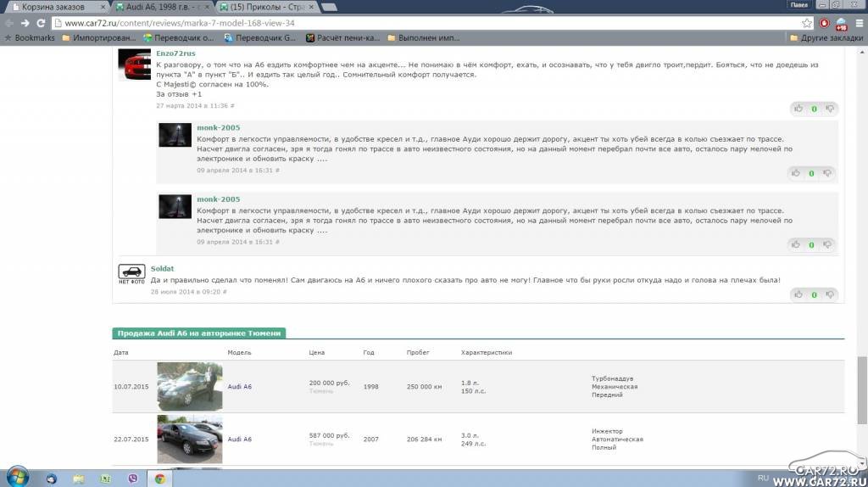This screenshot has height=487, width=868.
Task: Open the red Opera-style extension icon
Action: click(824, 23)
